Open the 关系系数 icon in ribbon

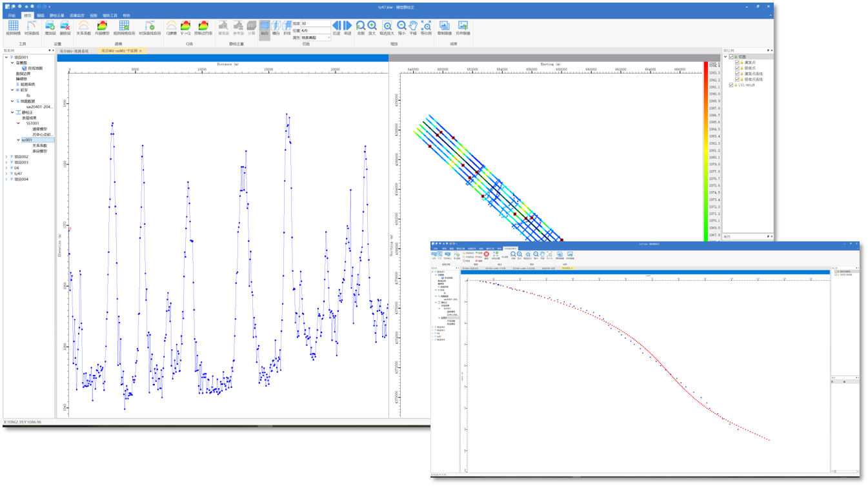point(84,25)
